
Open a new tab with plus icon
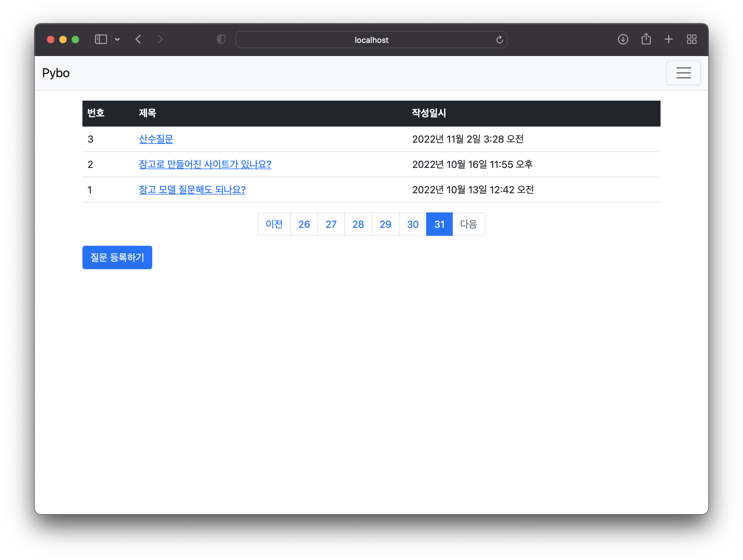pyautogui.click(x=669, y=40)
